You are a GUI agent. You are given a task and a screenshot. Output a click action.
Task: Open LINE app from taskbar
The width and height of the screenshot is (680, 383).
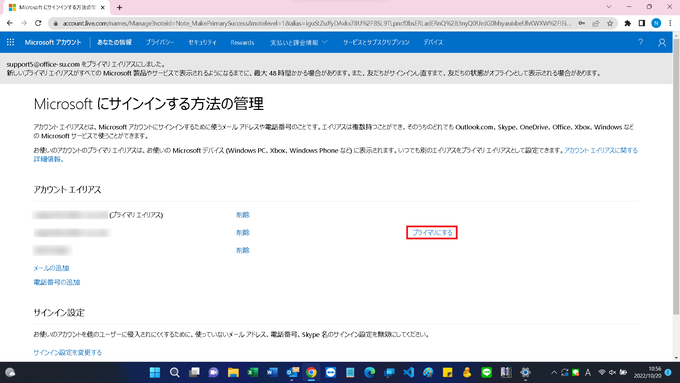[487, 372]
